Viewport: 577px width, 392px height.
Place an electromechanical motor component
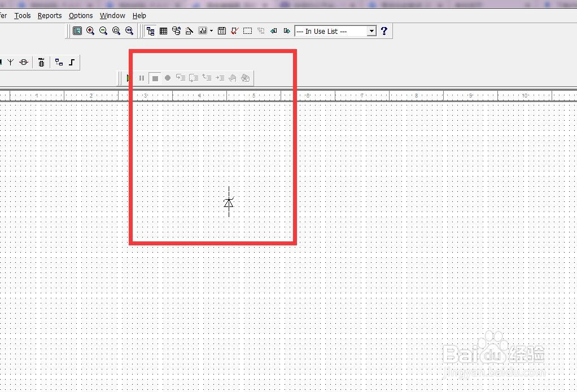click(24, 62)
